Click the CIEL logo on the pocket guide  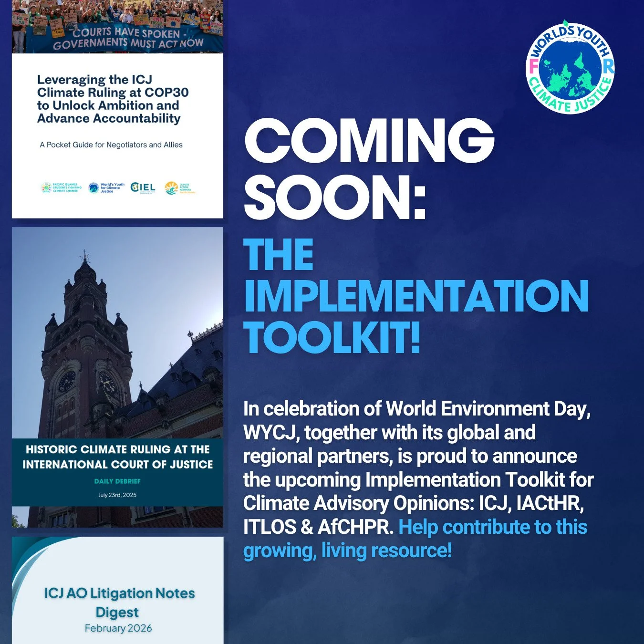pos(143,188)
